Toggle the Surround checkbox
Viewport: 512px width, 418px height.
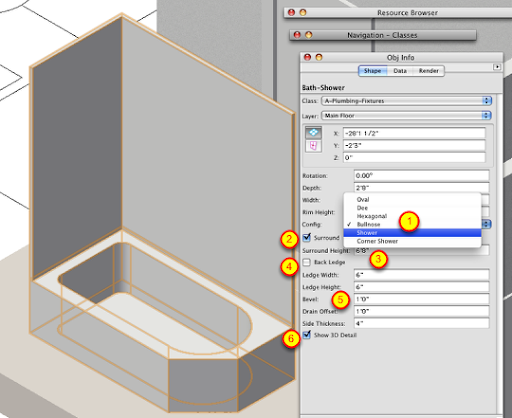coord(307,237)
